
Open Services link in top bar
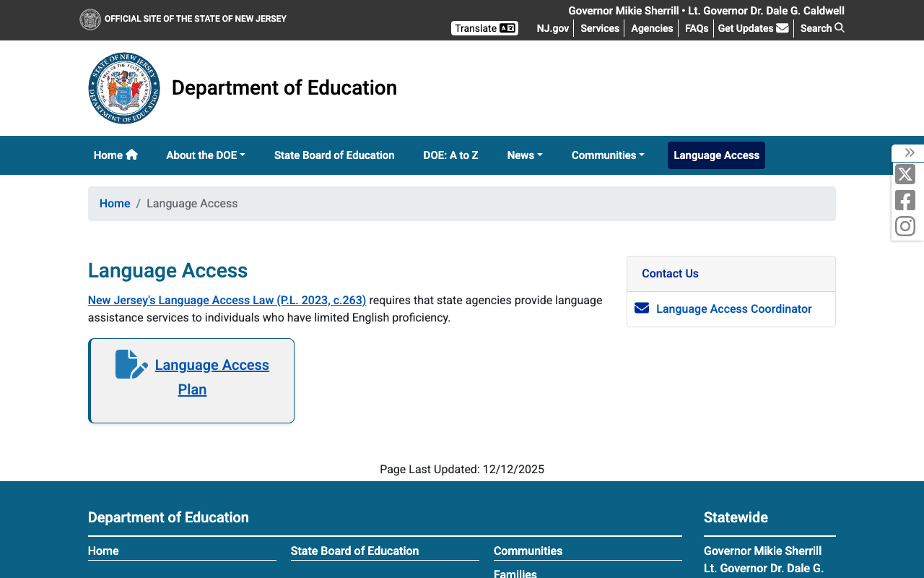click(x=600, y=28)
